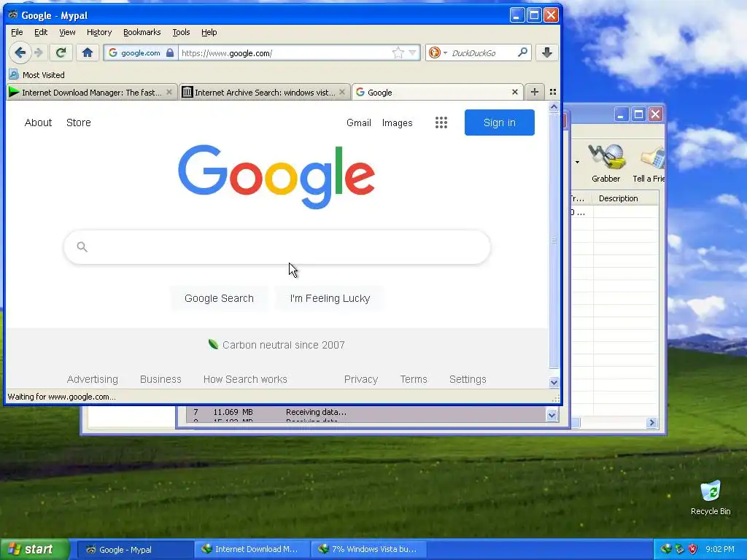This screenshot has height=560, width=747.
Task: Click Tell a Friend icon in IDM window
Action: pyautogui.click(x=649, y=163)
